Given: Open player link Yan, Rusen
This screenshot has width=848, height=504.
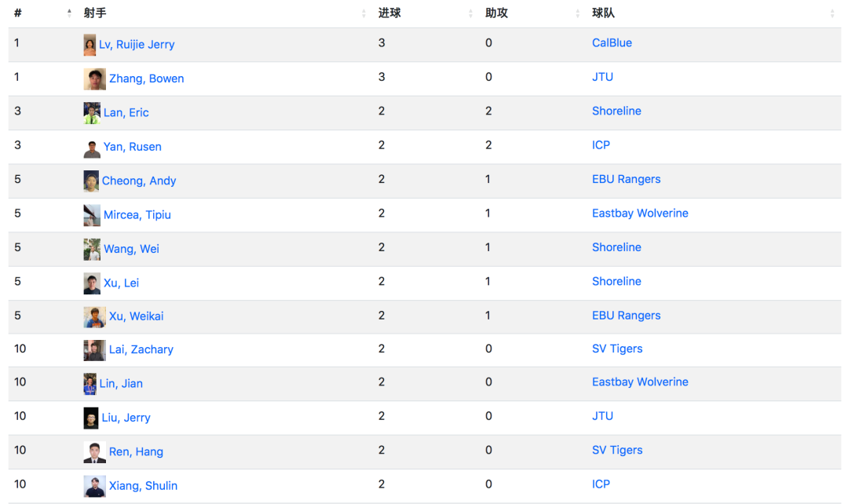Looking at the screenshot, I should click(133, 147).
